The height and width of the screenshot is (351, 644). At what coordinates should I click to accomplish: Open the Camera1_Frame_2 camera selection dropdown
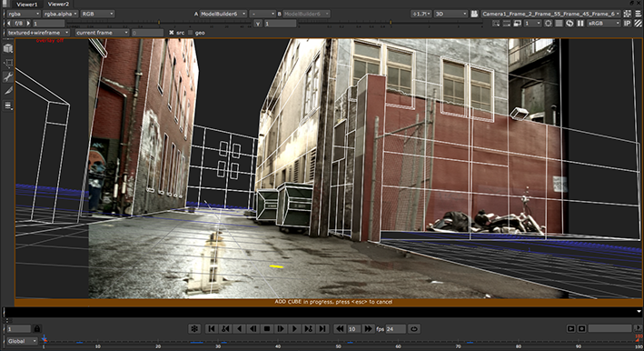(x=550, y=14)
